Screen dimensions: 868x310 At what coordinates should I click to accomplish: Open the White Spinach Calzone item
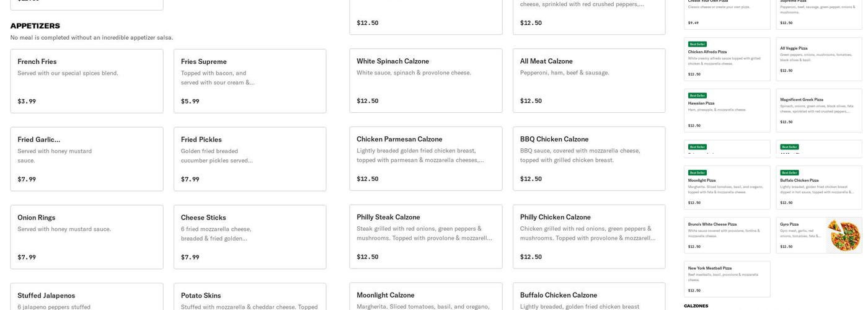click(x=426, y=81)
